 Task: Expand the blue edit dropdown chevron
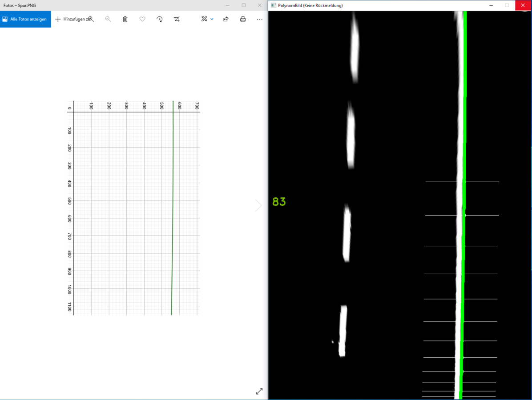coord(212,19)
